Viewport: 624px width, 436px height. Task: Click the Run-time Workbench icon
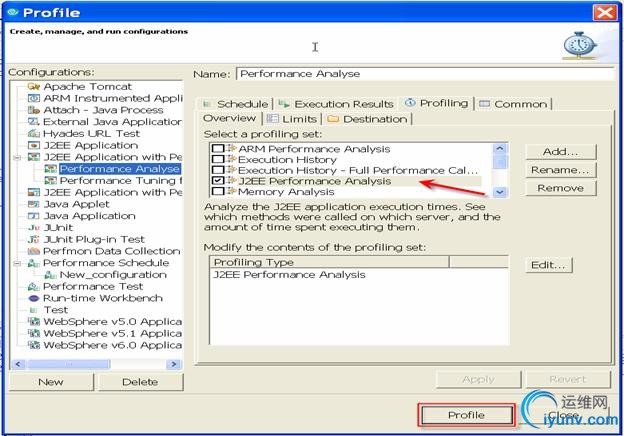click(34, 298)
